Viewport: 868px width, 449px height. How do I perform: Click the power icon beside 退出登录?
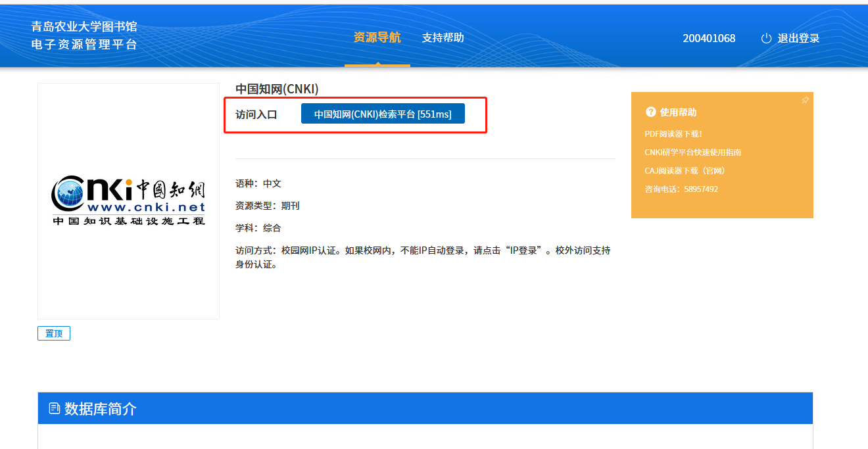(x=766, y=38)
